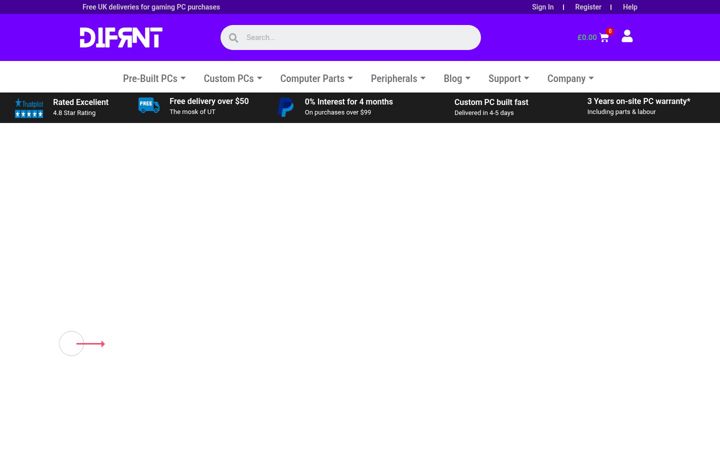Click 'On purchases over $99' text
This screenshot has height=450, width=720.
338,112
